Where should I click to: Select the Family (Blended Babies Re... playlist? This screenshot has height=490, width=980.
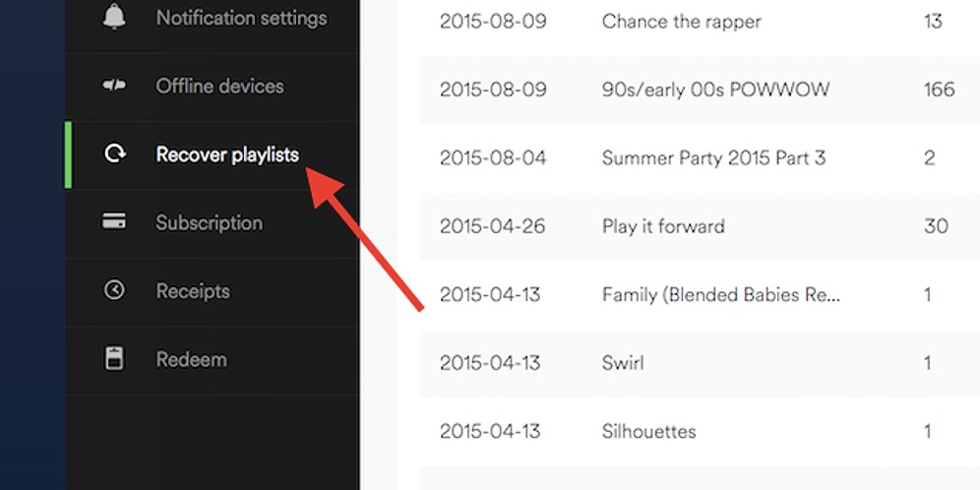(721, 294)
